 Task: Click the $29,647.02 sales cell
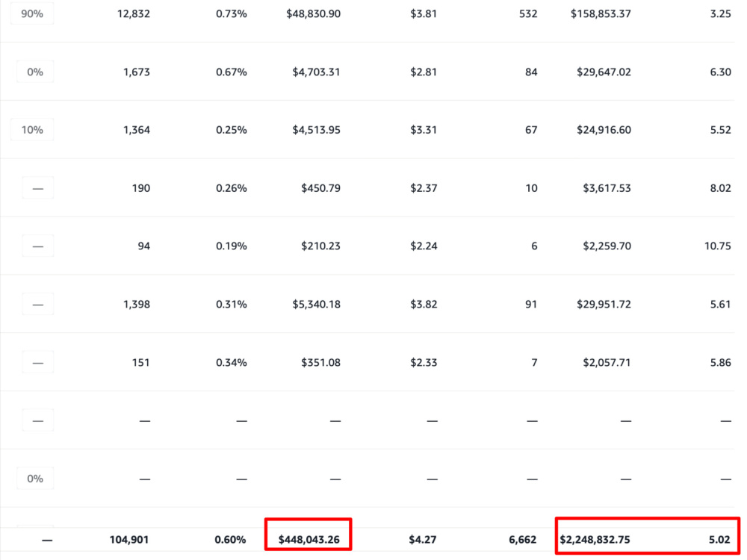point(604,72)
